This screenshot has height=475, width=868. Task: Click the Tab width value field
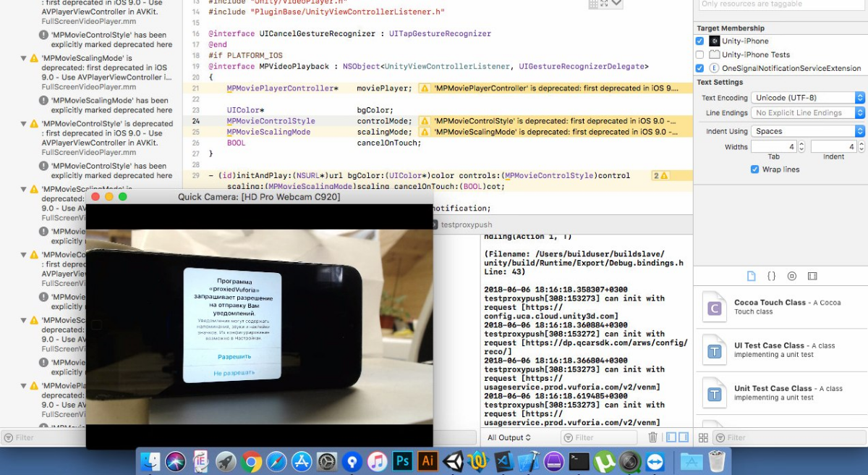coord(774,147)
